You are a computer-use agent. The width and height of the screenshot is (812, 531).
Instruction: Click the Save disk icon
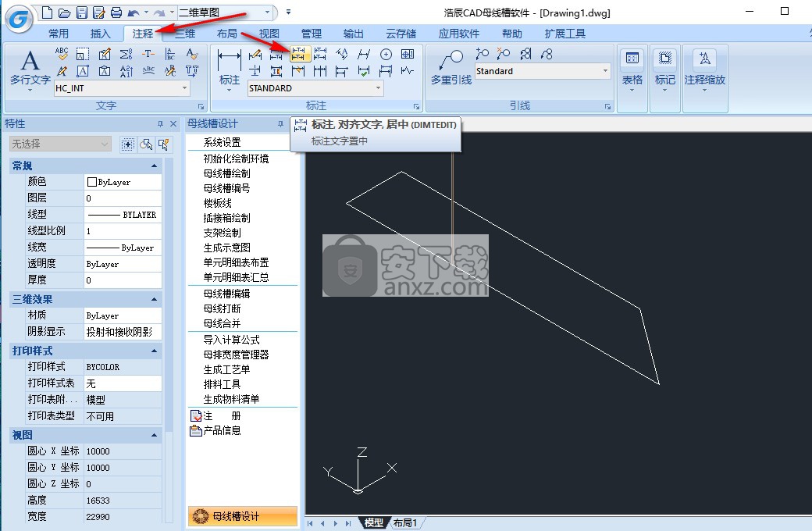(x=82, y=12)
